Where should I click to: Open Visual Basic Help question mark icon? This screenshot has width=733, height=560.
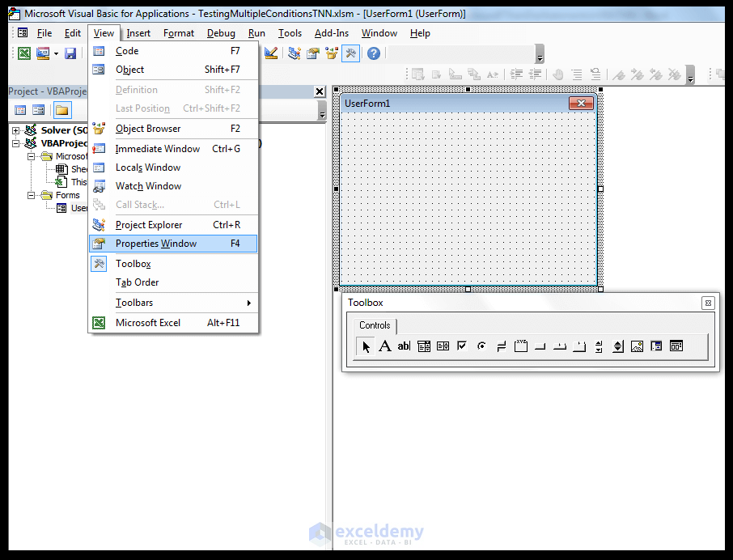[374, 53]
